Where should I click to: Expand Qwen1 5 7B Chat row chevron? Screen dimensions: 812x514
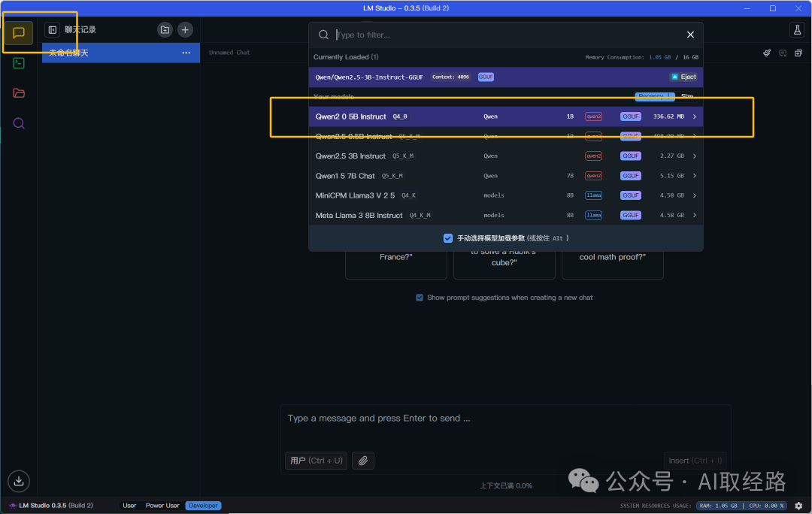(x=695, y=176)
